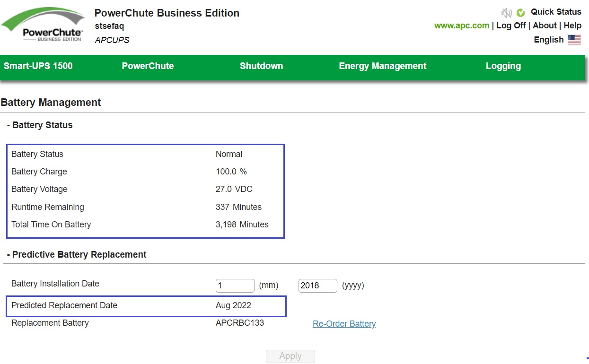The height and width of the screenshot is (364, 589).
Task: Click the Runtime Remaining label
Action: point(48,207)
